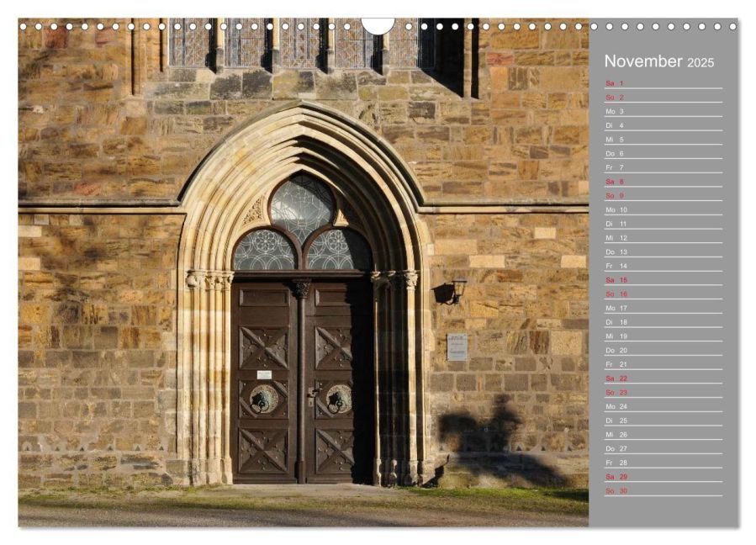Click the calendar hanging notch at top
The height and width of the screenshot is (545, 756).
378,25
